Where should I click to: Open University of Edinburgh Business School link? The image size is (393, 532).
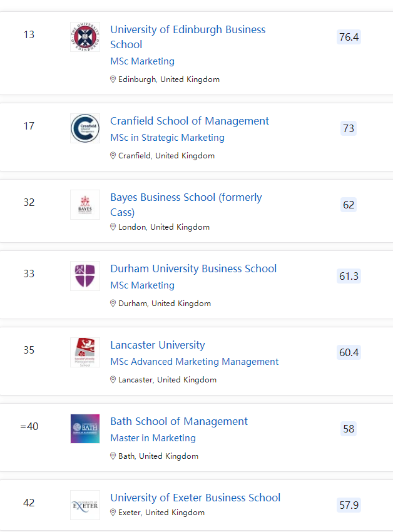188,37
